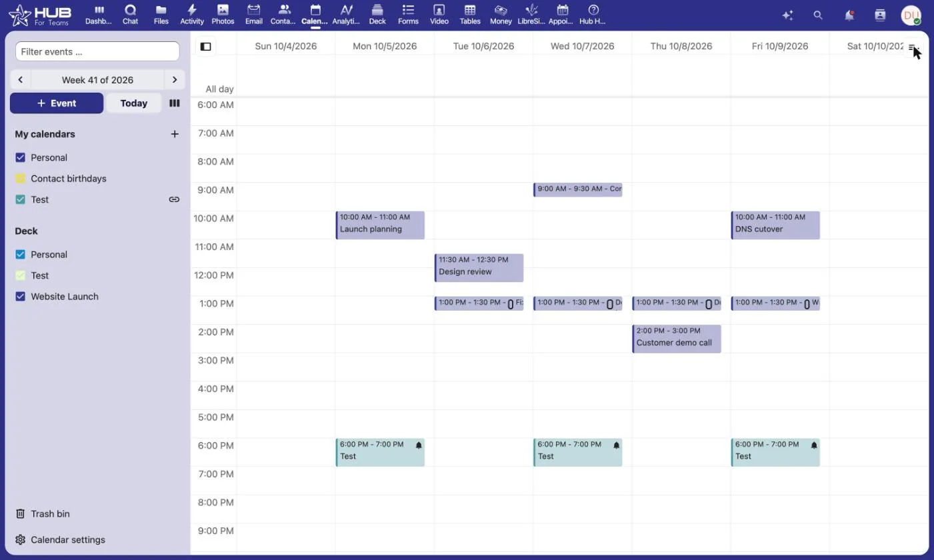934x560 pixels.
Task: Toggle Test checkbox under My calendars
Action: point(20,199)
